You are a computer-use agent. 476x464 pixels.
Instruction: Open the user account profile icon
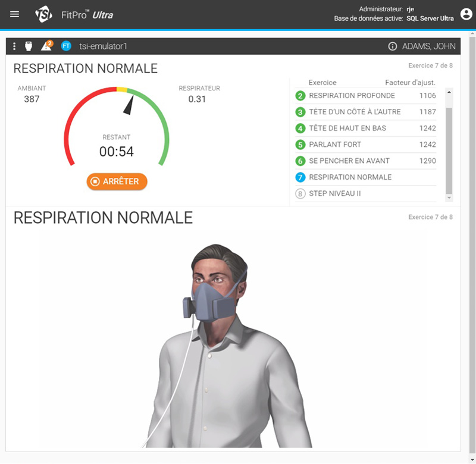(466, 14)
